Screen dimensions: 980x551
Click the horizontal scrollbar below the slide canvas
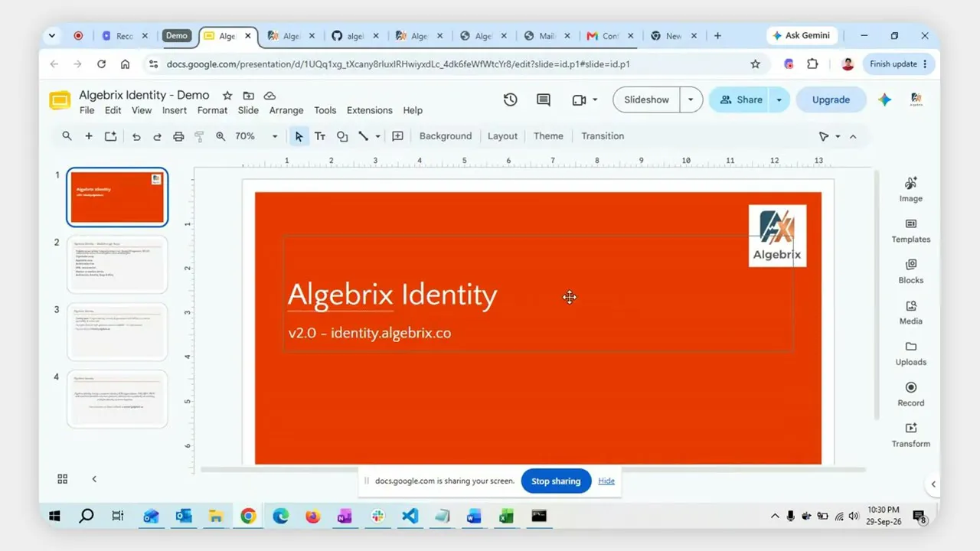[x=533, y=470]
